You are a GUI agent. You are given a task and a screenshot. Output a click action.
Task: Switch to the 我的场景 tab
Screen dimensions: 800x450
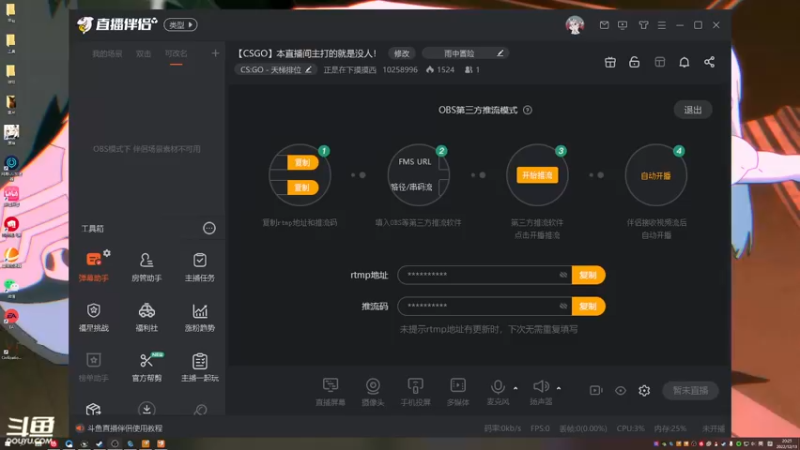(x=107, y=54)
